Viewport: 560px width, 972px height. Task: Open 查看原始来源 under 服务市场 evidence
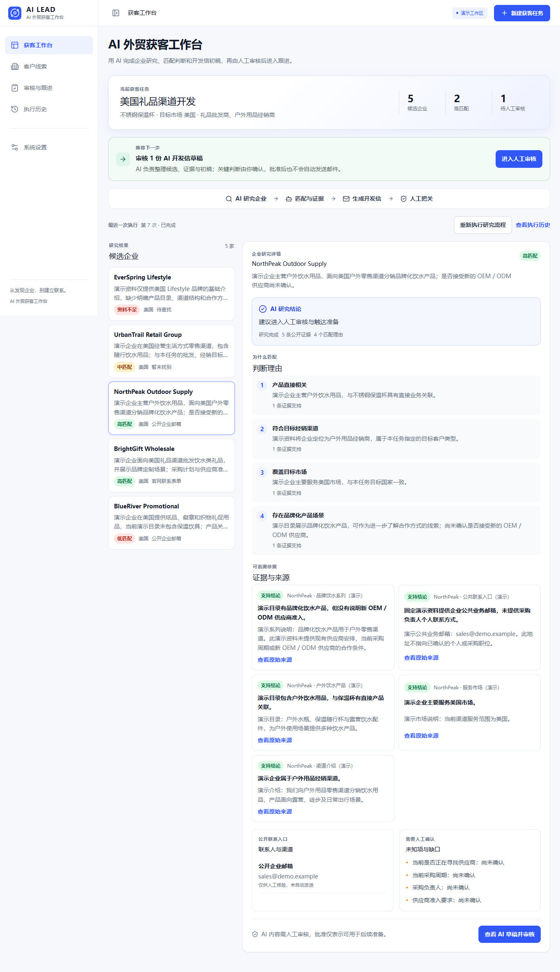click(421, 736)
